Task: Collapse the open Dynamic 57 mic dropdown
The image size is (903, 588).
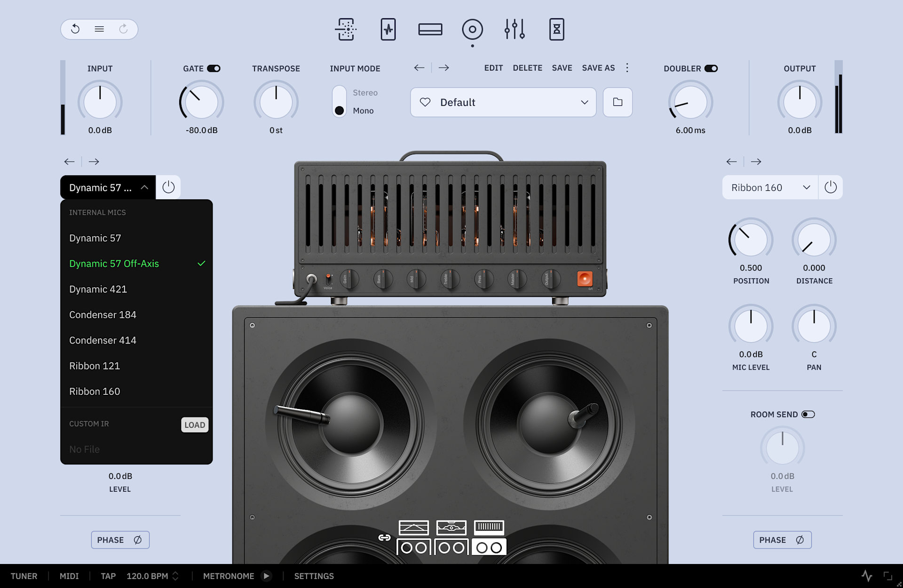Action: (108, 187)
